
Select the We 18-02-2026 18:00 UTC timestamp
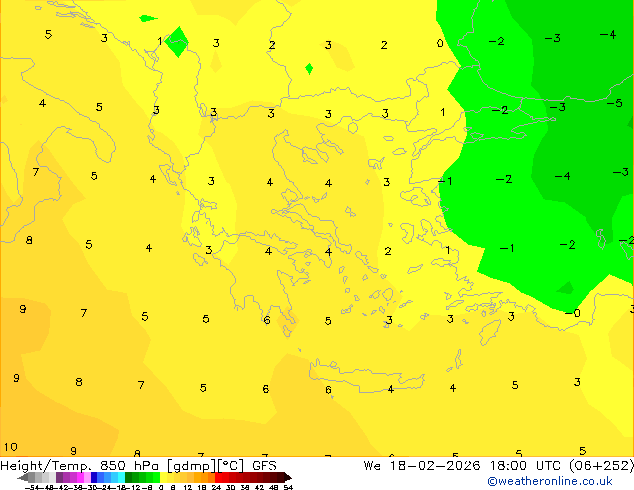click(x=498, y=466)
